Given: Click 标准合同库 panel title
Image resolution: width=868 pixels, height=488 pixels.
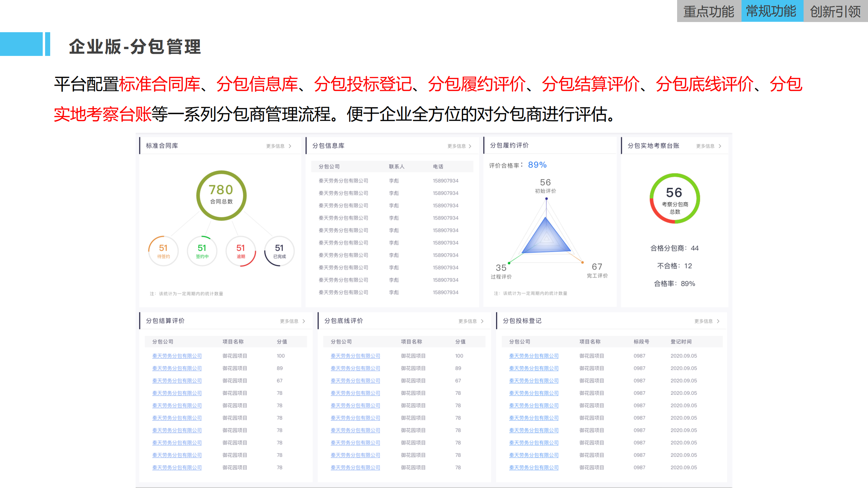Looking at the screenshot, I should tap(162, 146).
